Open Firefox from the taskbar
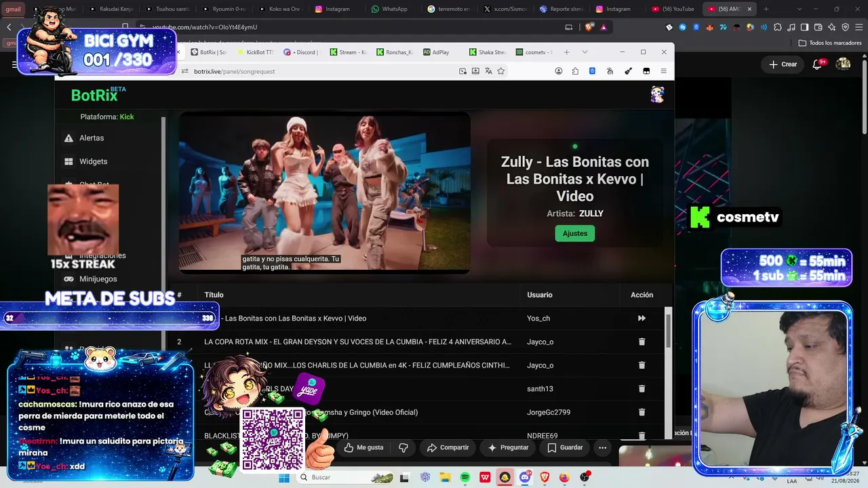The height and width of the screenshot is (488, 868). point(564,477)
